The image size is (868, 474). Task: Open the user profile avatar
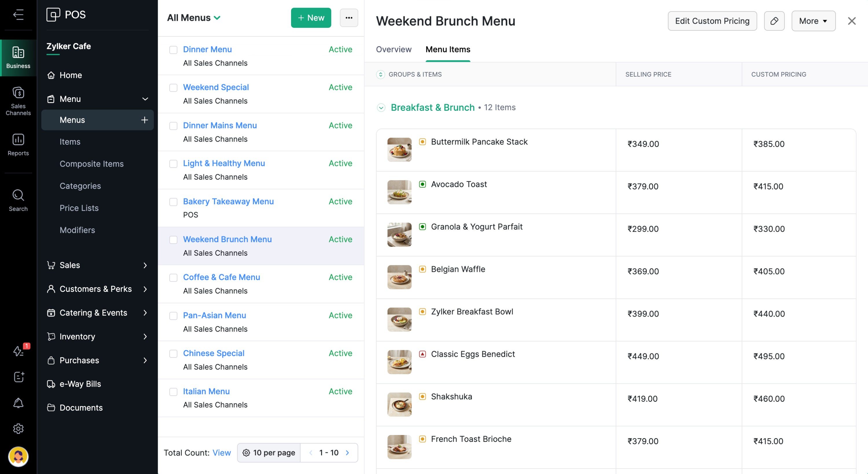coord(18,456)
